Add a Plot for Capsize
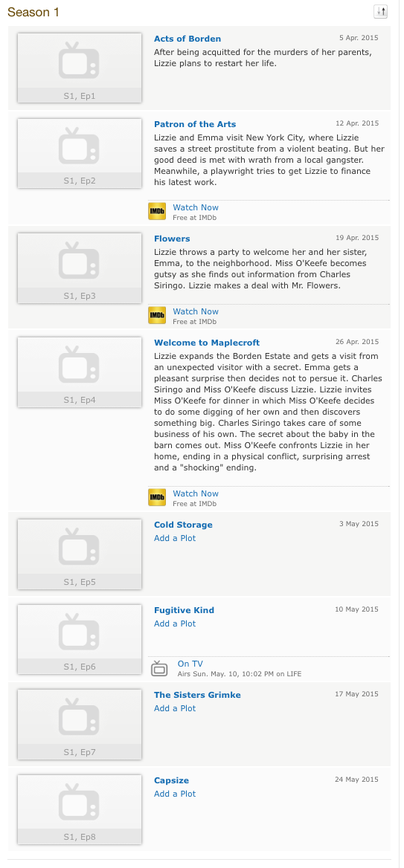 (x=175, y=794)
